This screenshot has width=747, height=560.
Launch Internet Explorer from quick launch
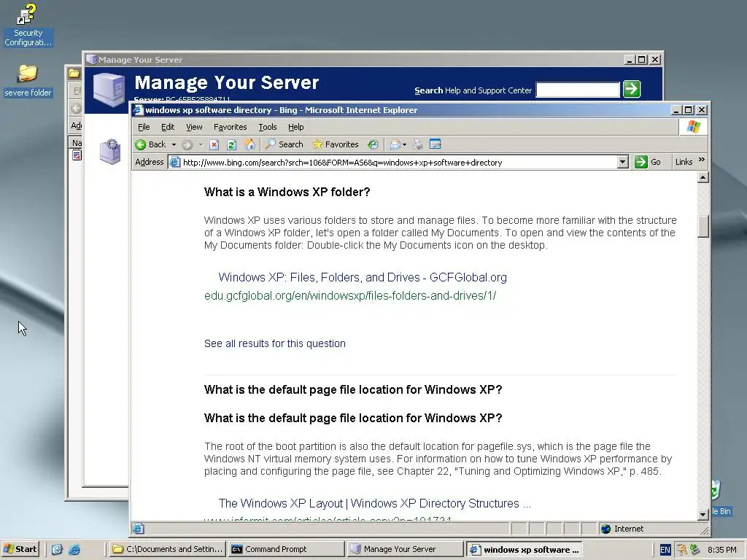[x=74, y=550]
